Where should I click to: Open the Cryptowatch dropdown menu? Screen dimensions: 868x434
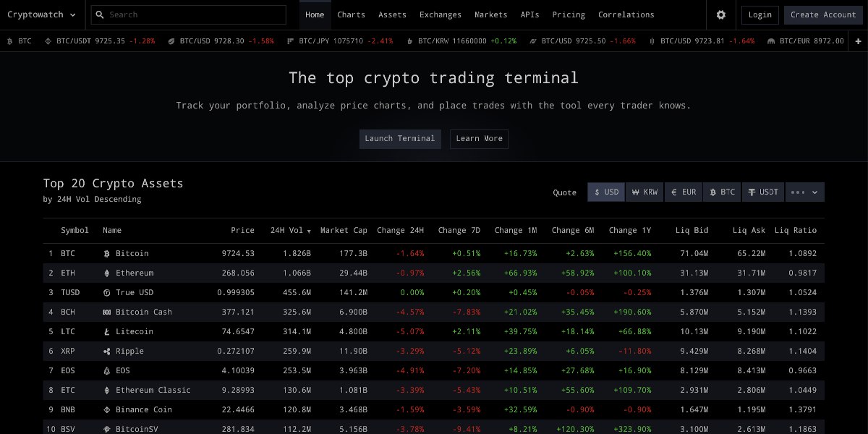point(42,14)
